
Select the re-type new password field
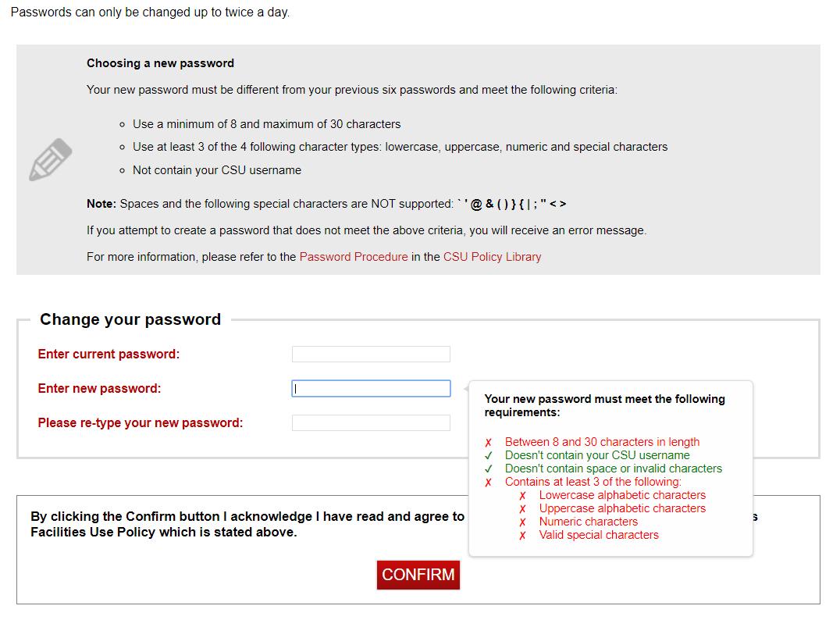click(x=371, y=423)
